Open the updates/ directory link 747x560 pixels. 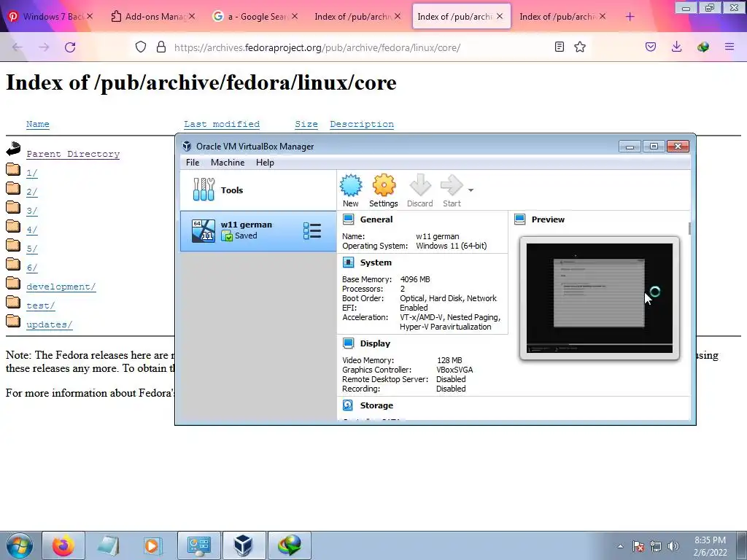50,324
